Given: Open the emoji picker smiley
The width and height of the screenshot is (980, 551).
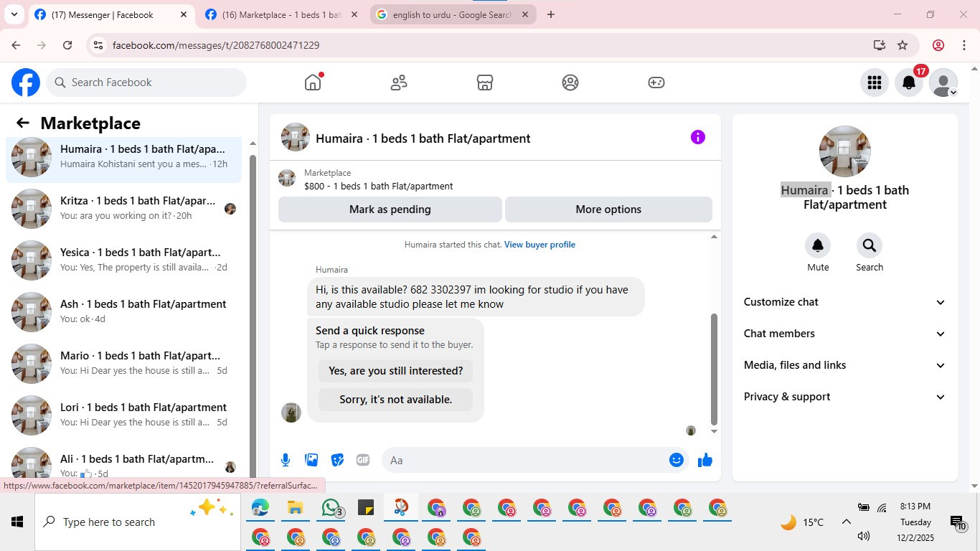Looking at the screenshot, I should pos(677,460).
